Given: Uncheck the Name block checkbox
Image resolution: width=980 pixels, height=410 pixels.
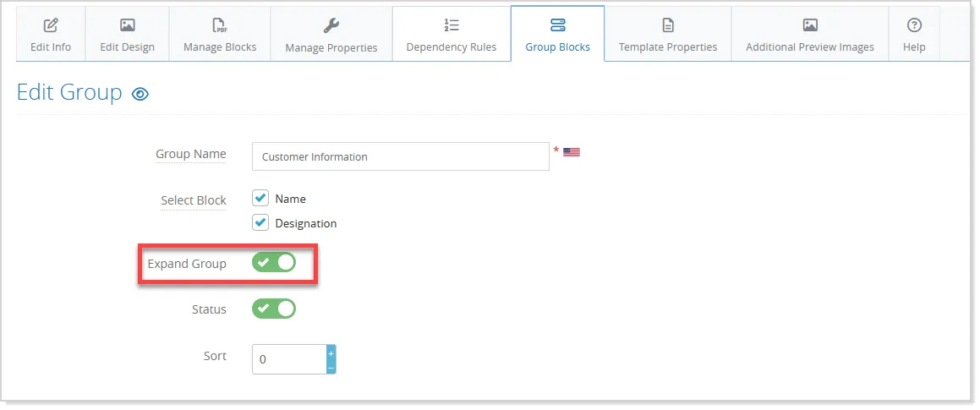Looking at the screenshot, I should (x=260, y=198).
